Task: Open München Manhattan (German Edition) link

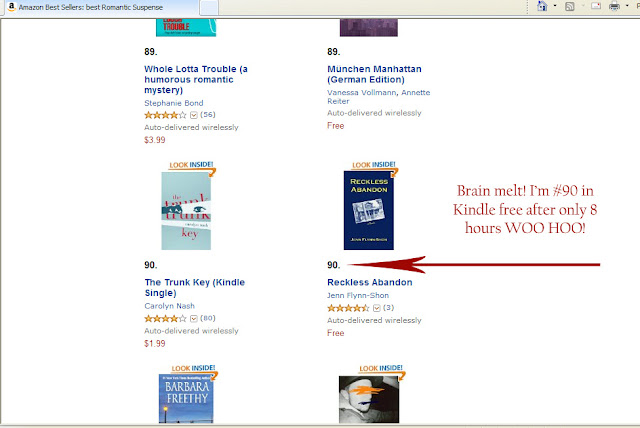Action: click(374, 74)
